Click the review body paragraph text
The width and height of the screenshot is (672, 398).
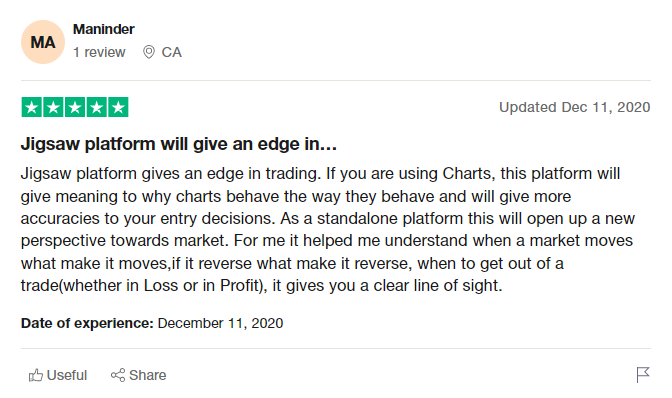pos(328,230)
